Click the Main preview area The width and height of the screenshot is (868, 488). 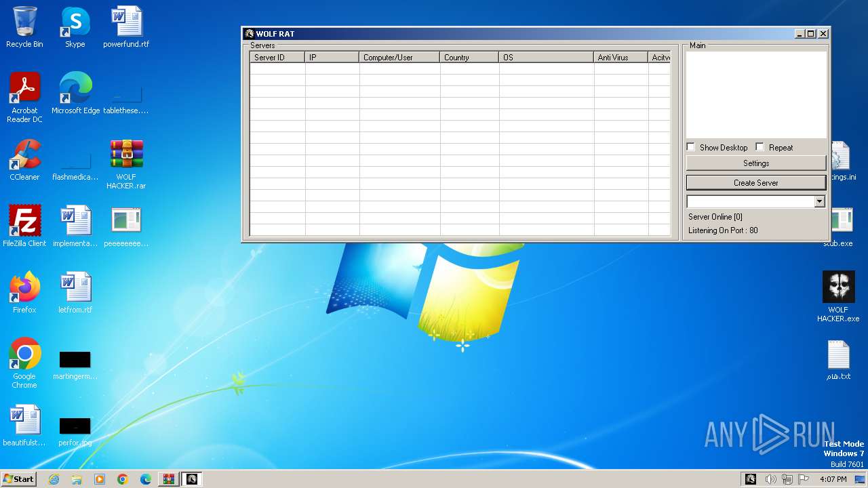[x=756, y=95]
